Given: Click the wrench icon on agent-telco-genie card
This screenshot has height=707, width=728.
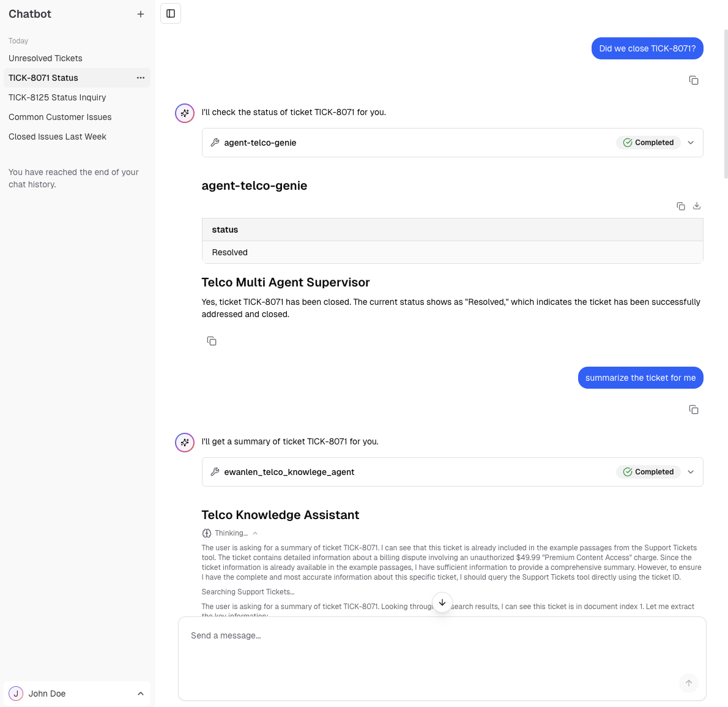Looking at the screenshot, I should pos(215,142).
